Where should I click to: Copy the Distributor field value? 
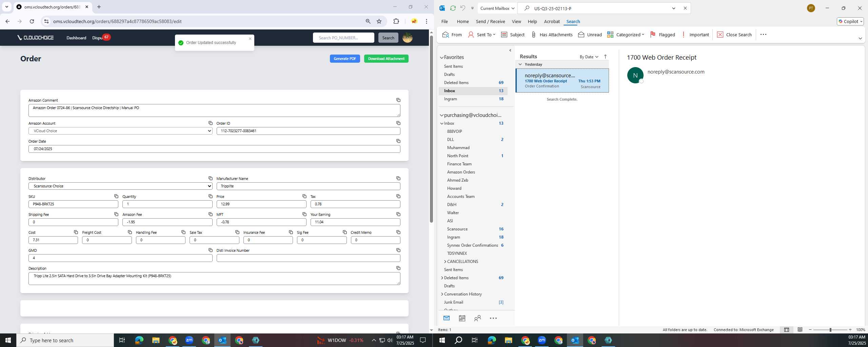click(x=211, y=178)
